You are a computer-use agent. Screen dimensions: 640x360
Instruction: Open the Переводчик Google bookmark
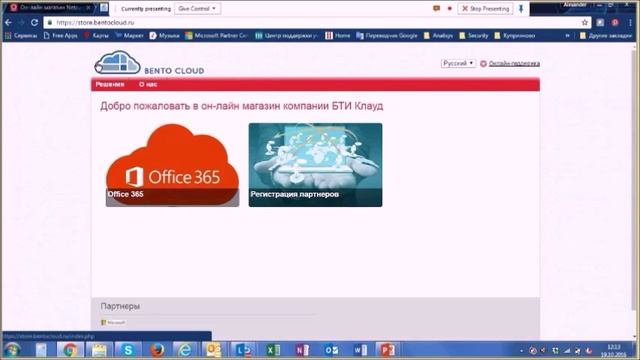pyautogui.click(x=387, y=36)
